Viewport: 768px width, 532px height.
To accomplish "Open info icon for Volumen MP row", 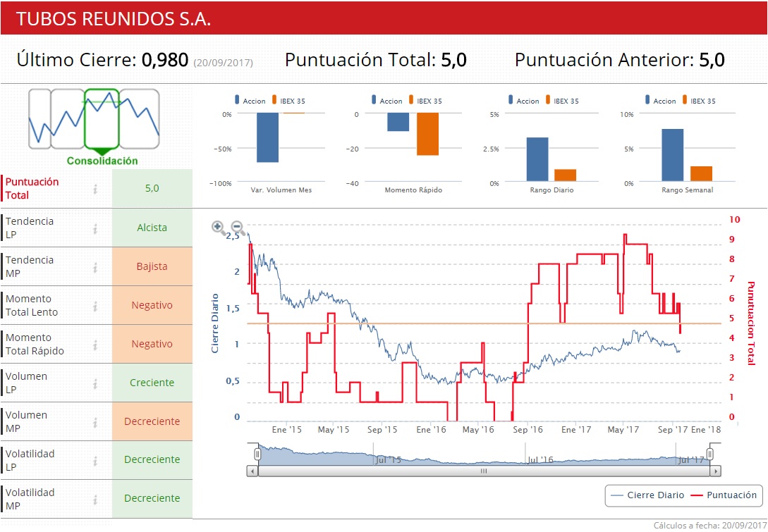I will (x=95, y=422).
